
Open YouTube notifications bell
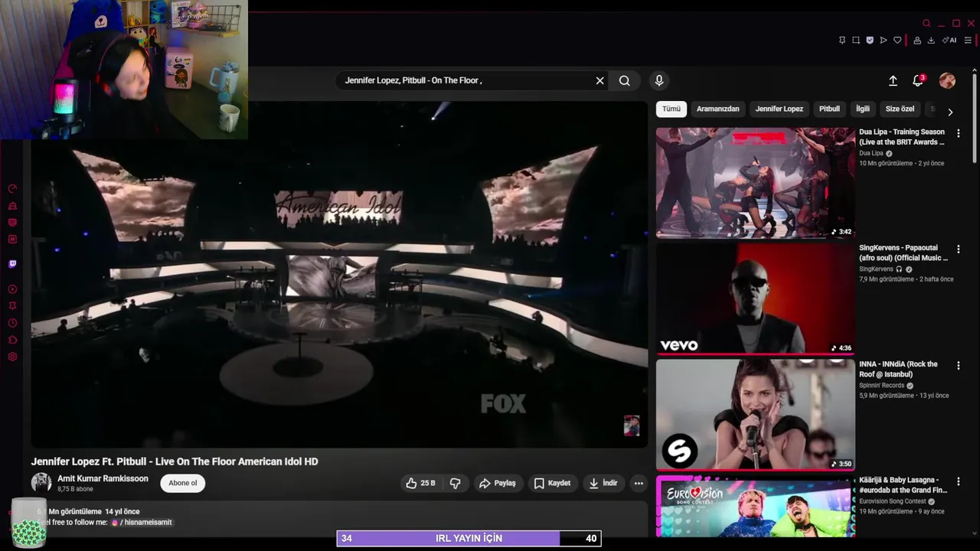918,80
